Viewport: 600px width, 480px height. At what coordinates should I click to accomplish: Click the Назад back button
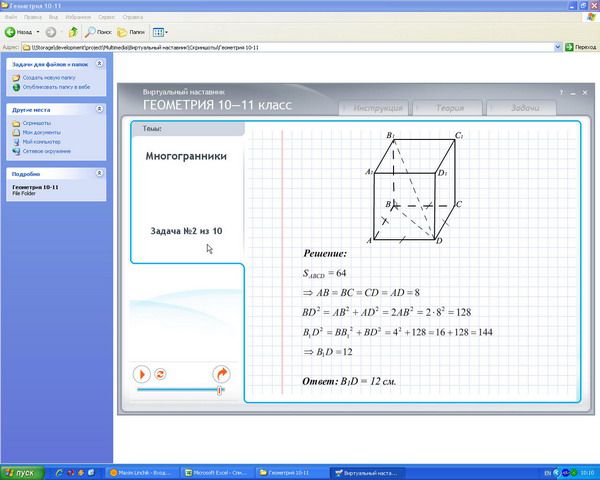click(23, 32)
